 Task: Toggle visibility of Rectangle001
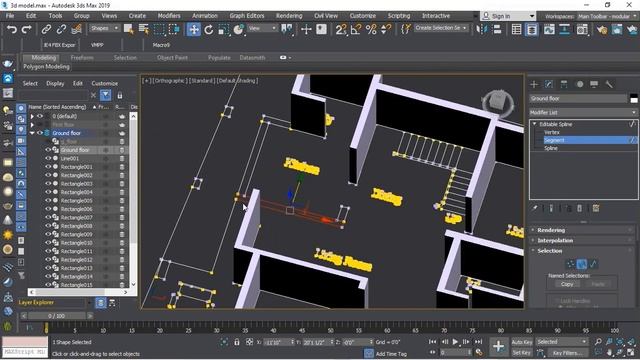[48, 167]
